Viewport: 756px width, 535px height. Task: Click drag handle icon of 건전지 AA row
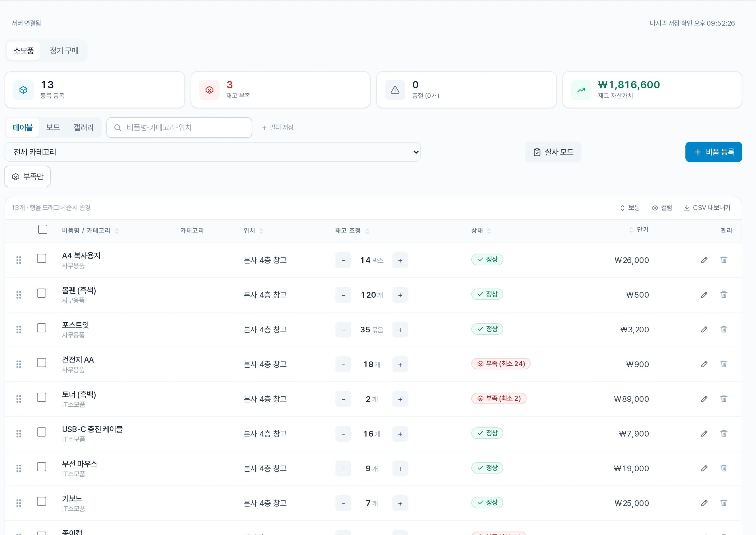tap(19, 364)
